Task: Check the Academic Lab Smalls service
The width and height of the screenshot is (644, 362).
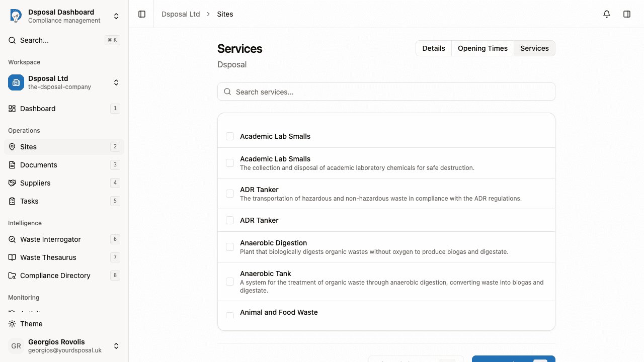Action: (x=230, y=136)
